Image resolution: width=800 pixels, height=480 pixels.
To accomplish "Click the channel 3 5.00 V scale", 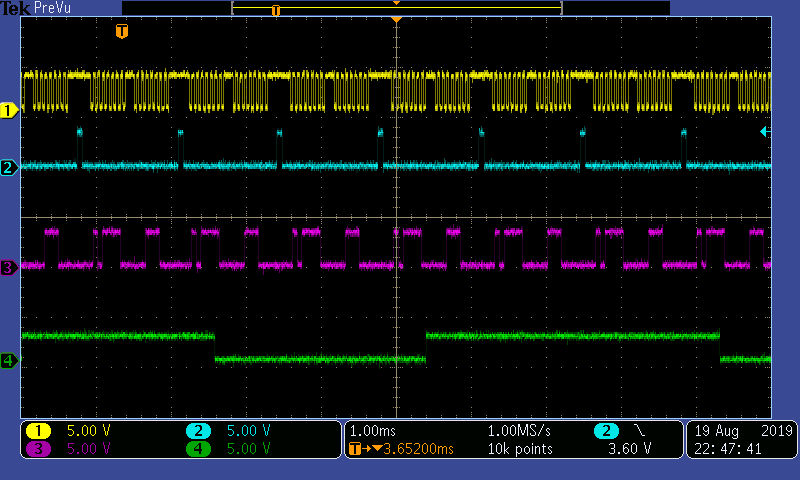I will (89, 449).
